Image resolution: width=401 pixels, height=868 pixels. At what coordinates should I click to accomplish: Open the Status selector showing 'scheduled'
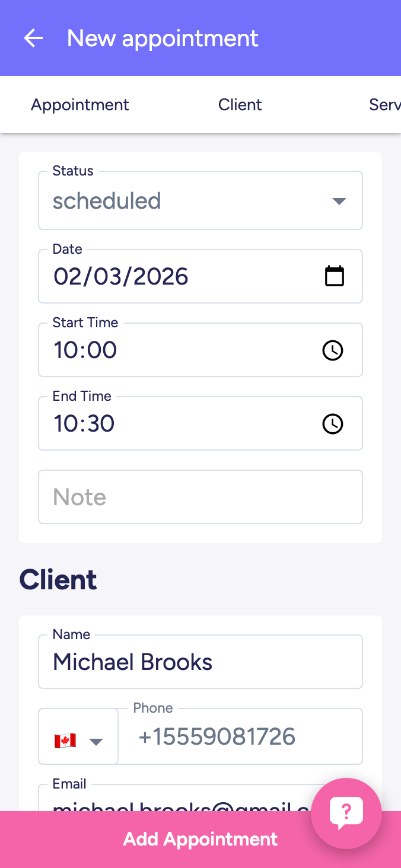pyautogui.click(x=178, y=201)
